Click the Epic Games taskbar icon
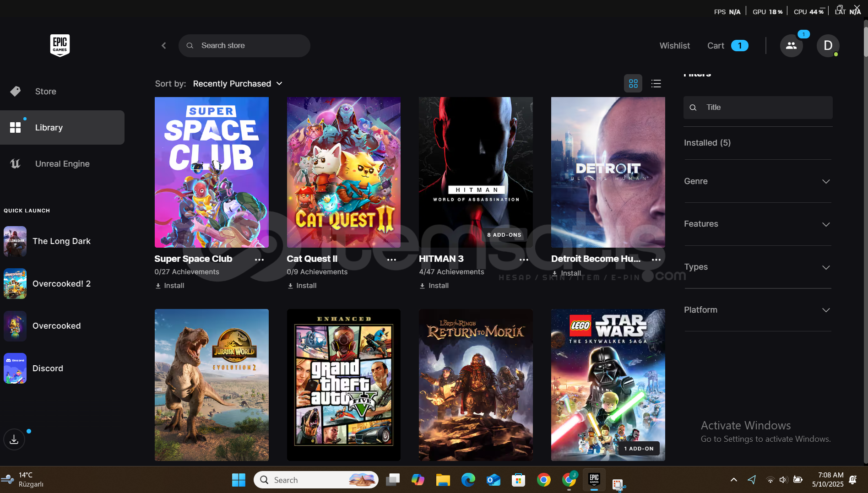 pyautogui.click(x=594, y=480)
